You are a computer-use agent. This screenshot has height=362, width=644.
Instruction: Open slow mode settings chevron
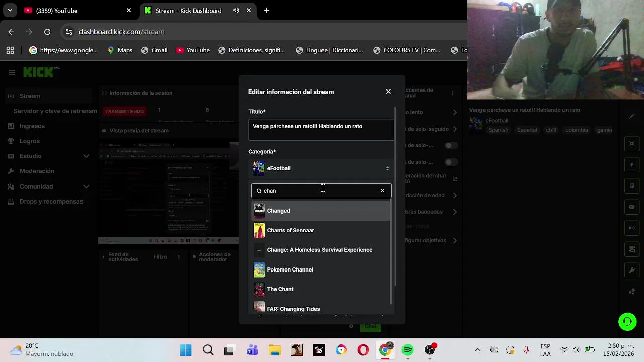pos(455,112)
